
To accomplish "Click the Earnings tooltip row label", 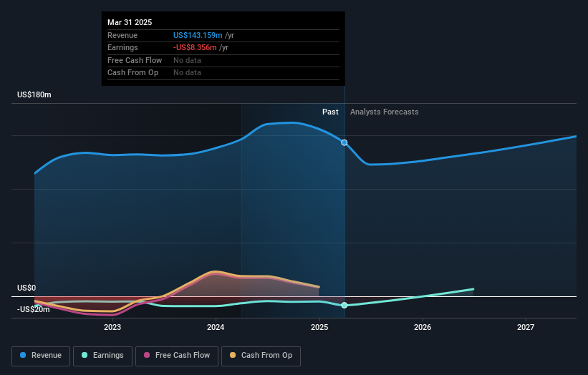I will [x=122, y=47].
